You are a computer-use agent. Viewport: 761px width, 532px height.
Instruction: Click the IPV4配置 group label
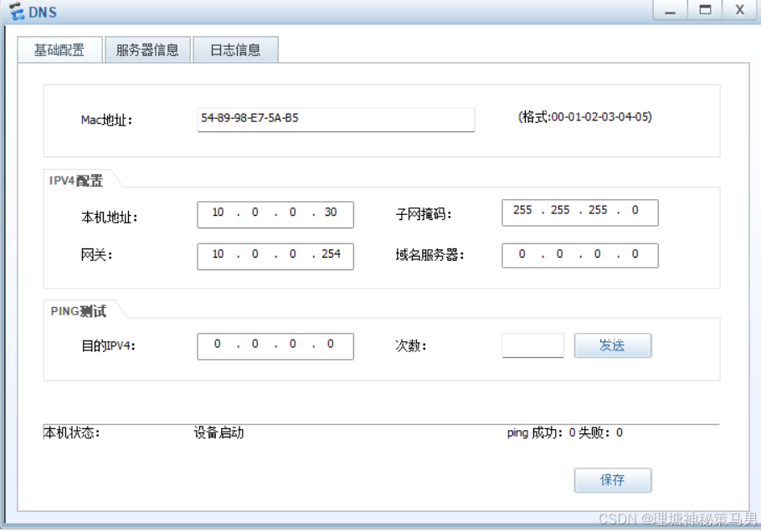tap(76, 181)
